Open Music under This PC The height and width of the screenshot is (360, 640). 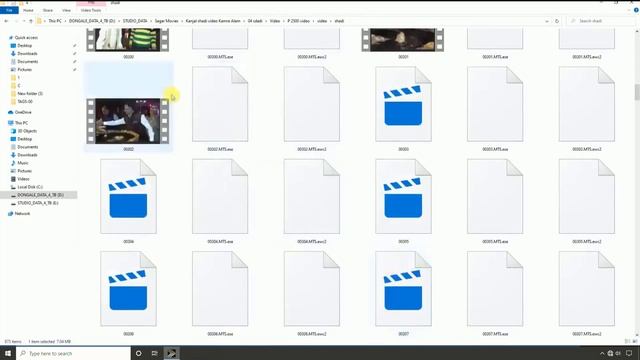pos(23,163)
